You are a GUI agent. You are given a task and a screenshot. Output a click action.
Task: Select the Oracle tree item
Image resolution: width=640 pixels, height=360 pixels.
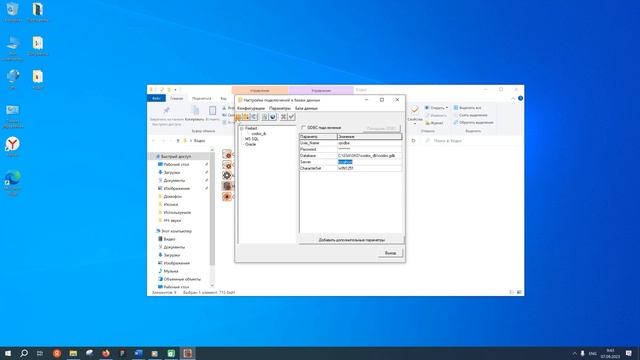click(251, 144)
